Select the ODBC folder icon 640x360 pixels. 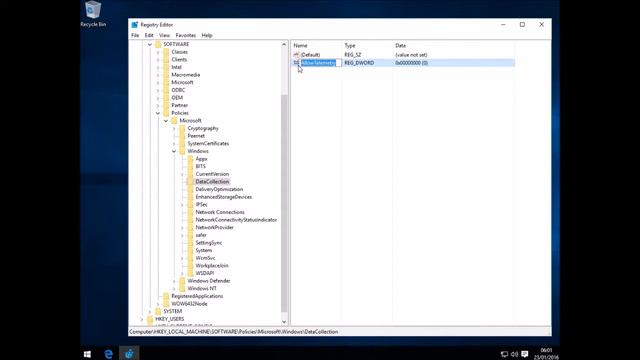[166, 90]
